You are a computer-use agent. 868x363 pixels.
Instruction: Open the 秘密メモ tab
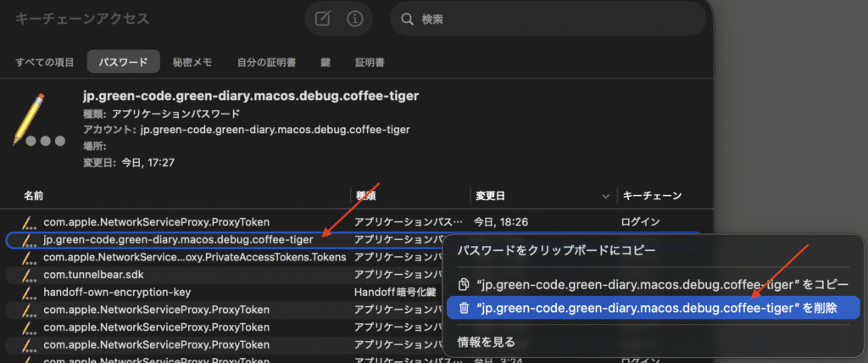tap(192, 62)
